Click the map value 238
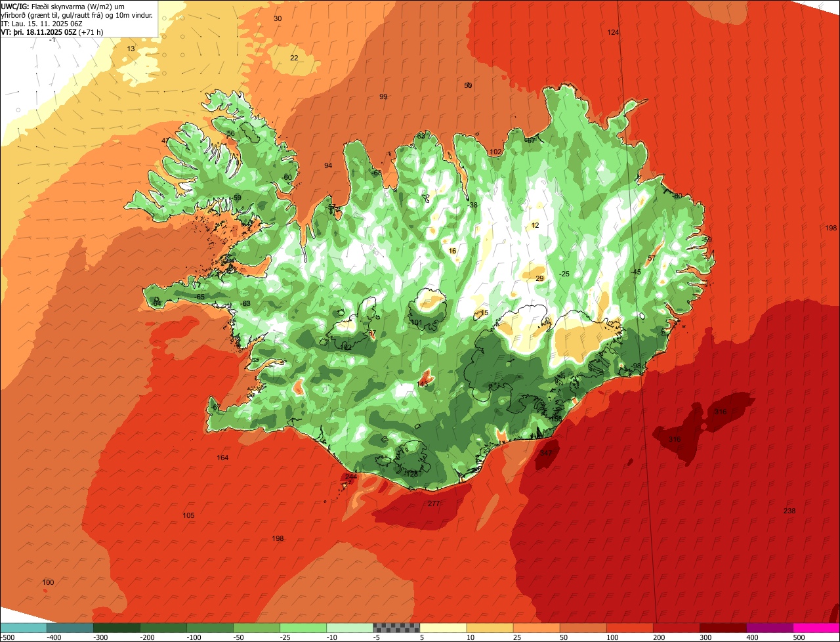Image resolution: width=840 pixels, height=642 pixels. 789,511
